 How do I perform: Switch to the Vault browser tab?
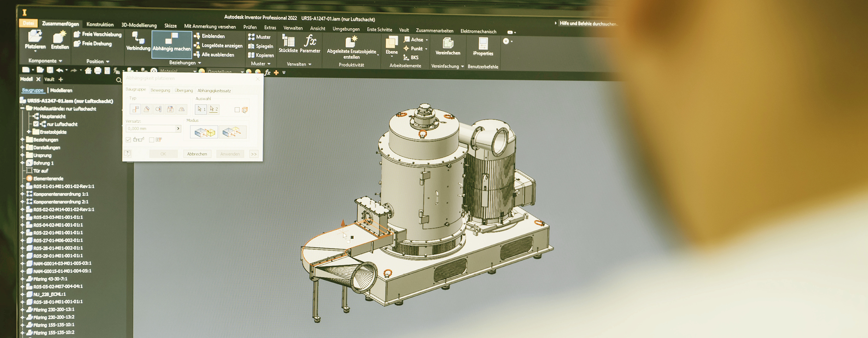(x=49, y=79)
